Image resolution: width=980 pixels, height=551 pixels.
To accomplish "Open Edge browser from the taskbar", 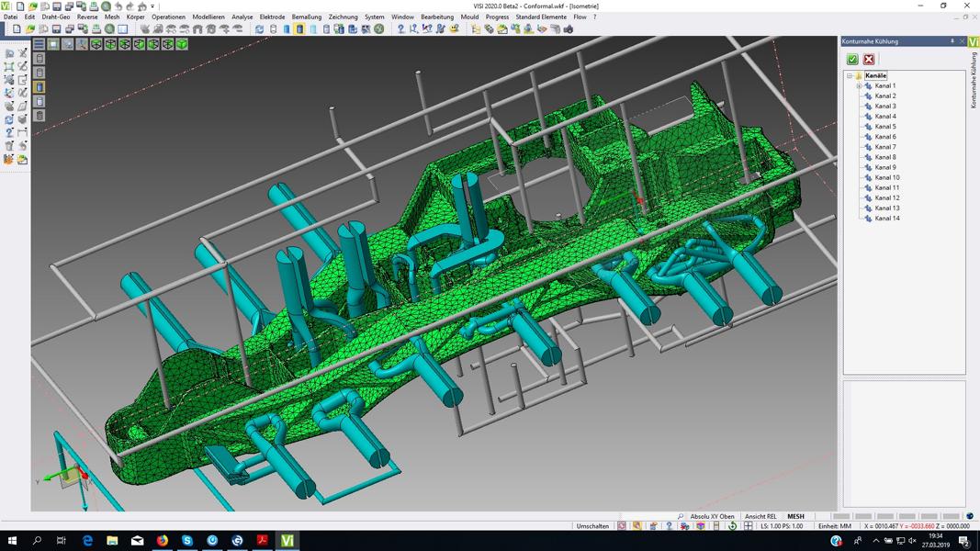I will coord(87,540).
